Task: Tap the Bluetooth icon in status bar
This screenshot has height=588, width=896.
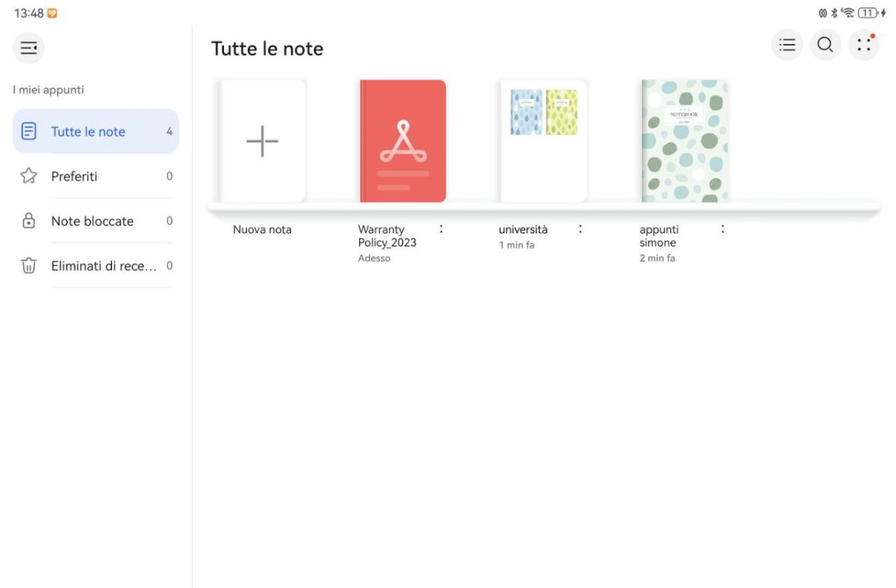Action: point(834,13)
